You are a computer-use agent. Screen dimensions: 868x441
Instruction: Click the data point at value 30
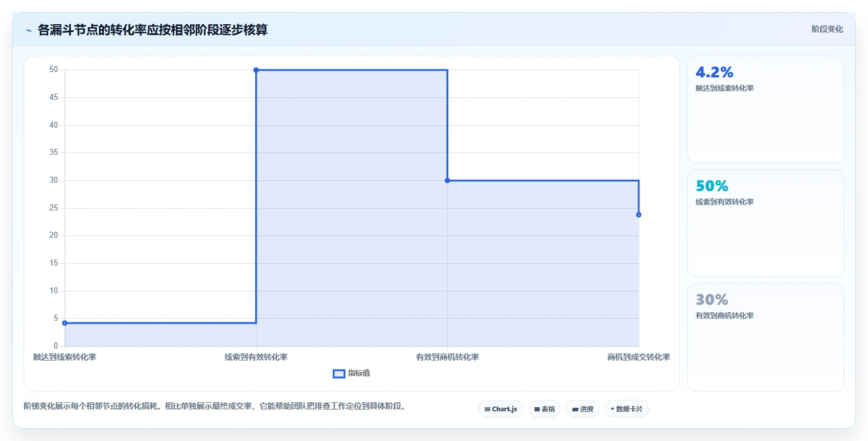[447, 180]
